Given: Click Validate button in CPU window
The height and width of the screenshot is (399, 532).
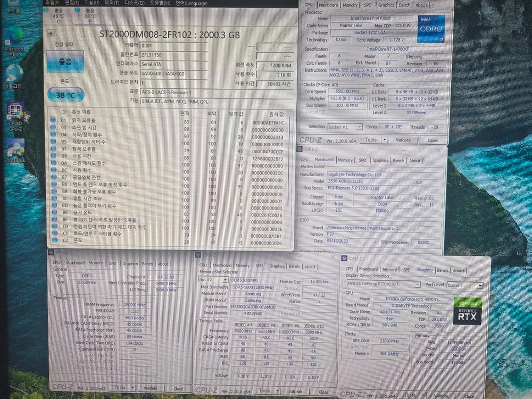Looking at the screenshot, I should click(403, 140).
